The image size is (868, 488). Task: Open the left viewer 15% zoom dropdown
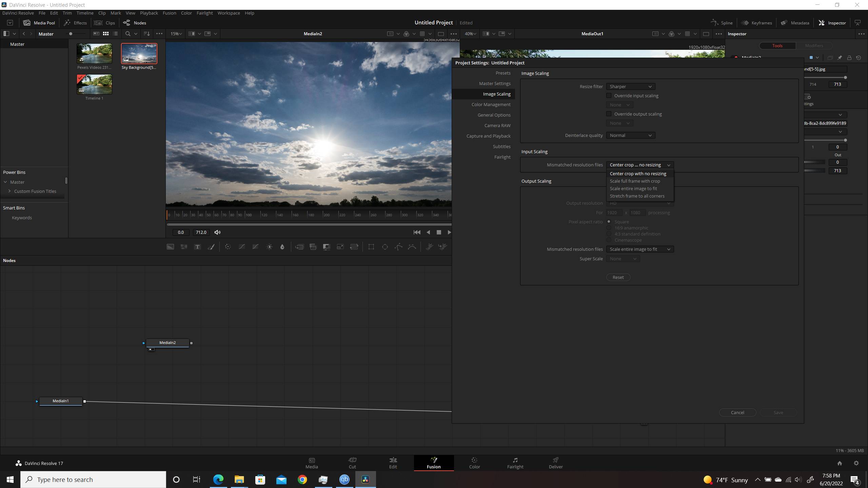176,34
